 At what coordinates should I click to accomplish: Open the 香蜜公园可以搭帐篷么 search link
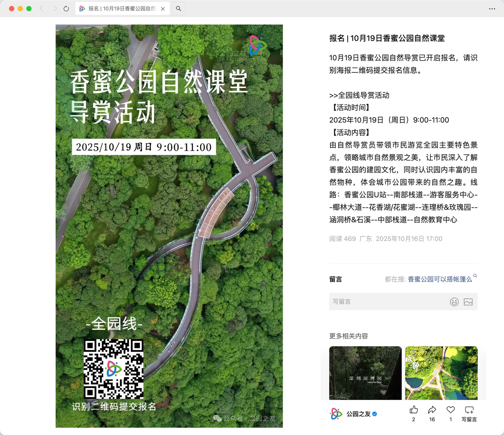[440, 279]
